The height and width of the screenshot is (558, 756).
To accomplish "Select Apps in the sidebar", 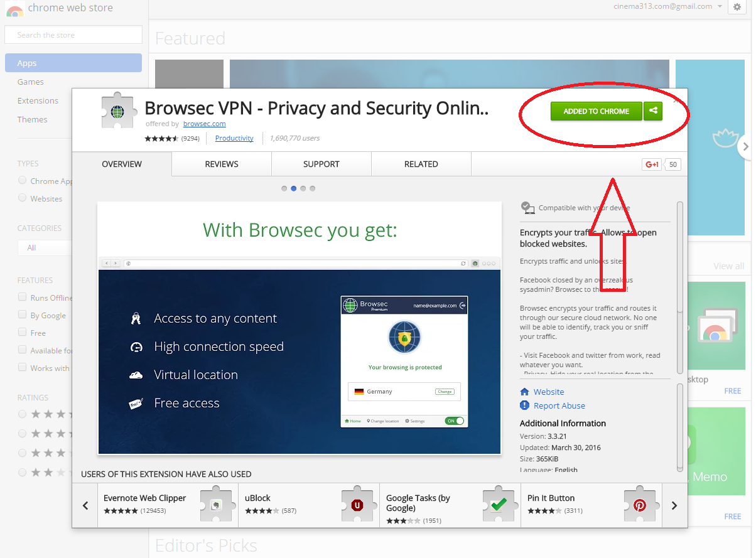I will click(x=73, y=63).
